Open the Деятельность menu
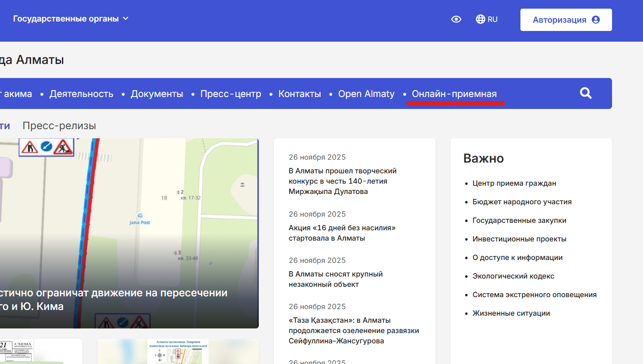 click(81, 94)
